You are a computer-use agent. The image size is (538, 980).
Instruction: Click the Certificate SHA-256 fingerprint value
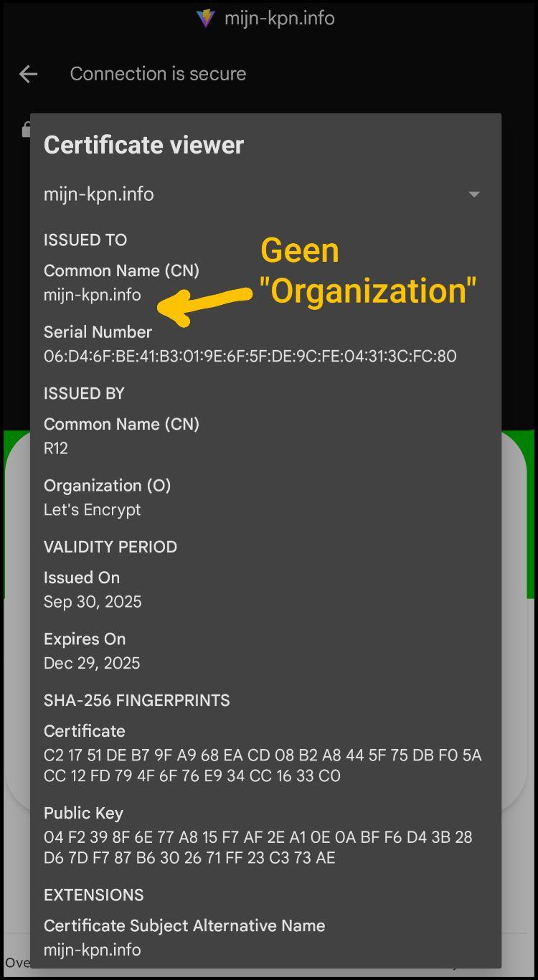[262, 765]
